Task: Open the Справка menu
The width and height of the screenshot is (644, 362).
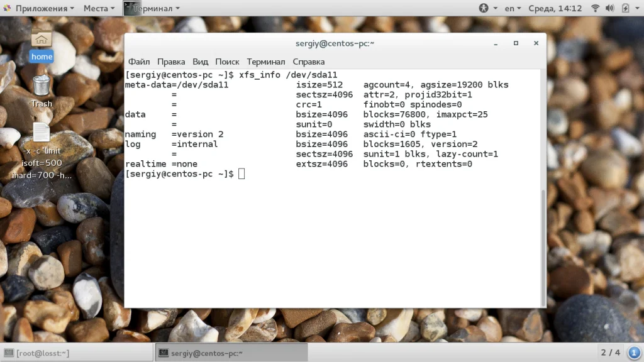Action: 308,62
